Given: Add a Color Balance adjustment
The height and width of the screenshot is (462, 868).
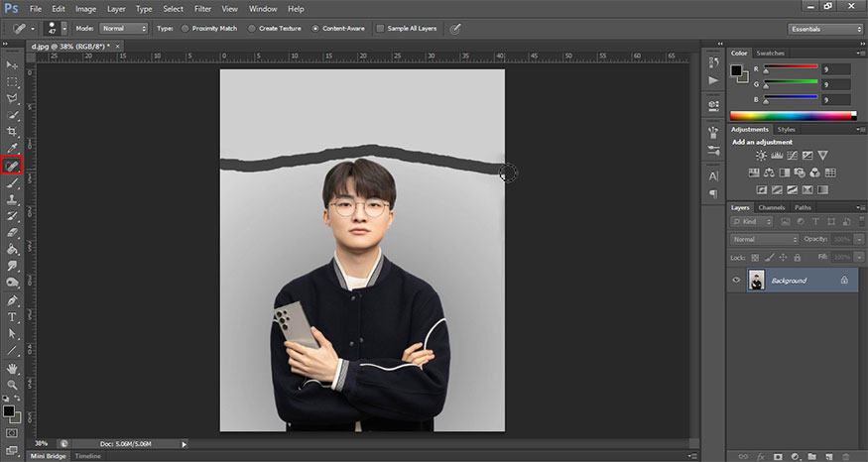Looking at the screenshot, I should point(769,173).
